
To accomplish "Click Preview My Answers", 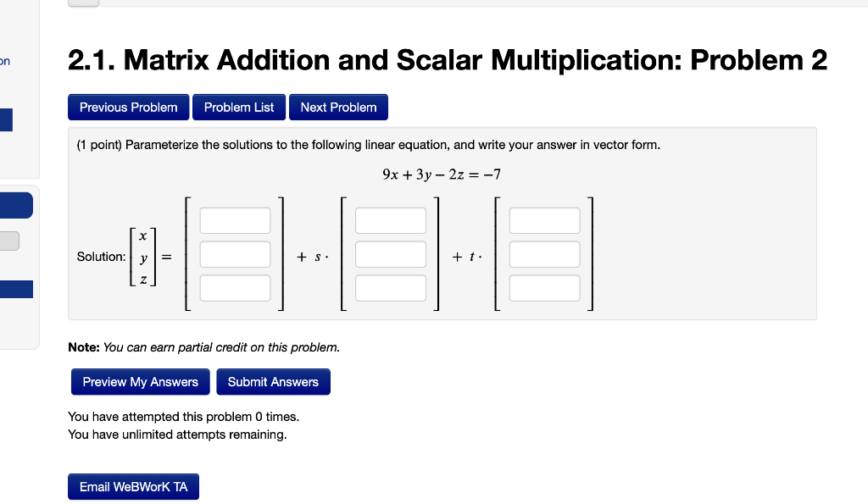I will [x=140, y=381].
